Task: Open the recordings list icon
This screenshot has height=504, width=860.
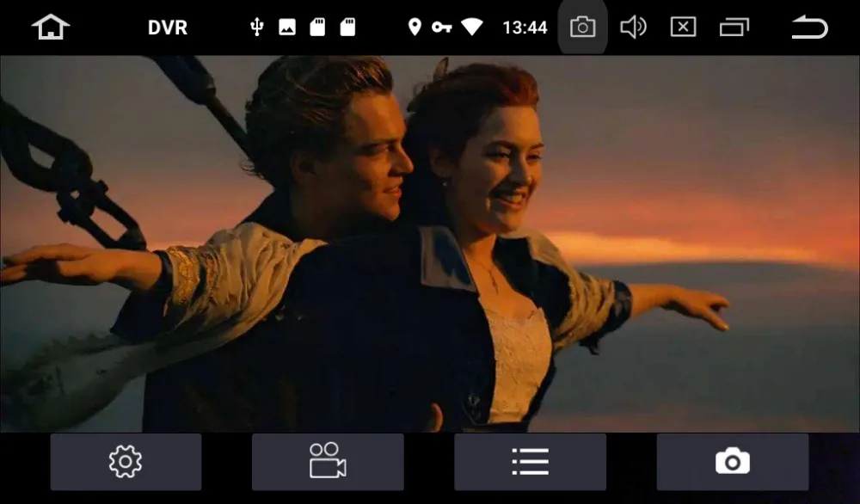Action: (x=530, y=461)
